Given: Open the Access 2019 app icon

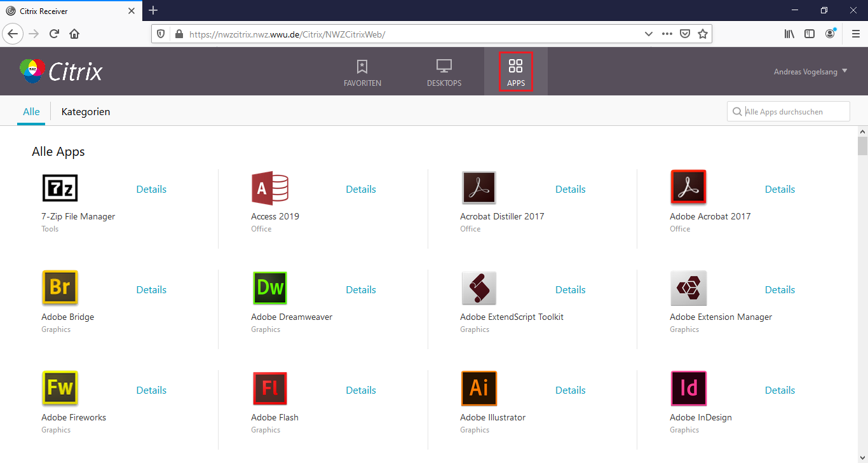Looking at the screenshot, I should click(270, 188).
